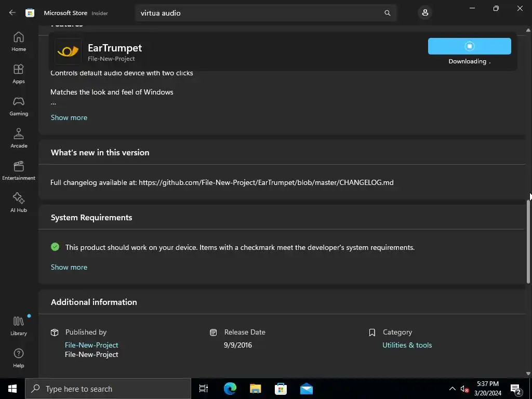
Task: Open the AI Hub section
Action: coord(19,203)
